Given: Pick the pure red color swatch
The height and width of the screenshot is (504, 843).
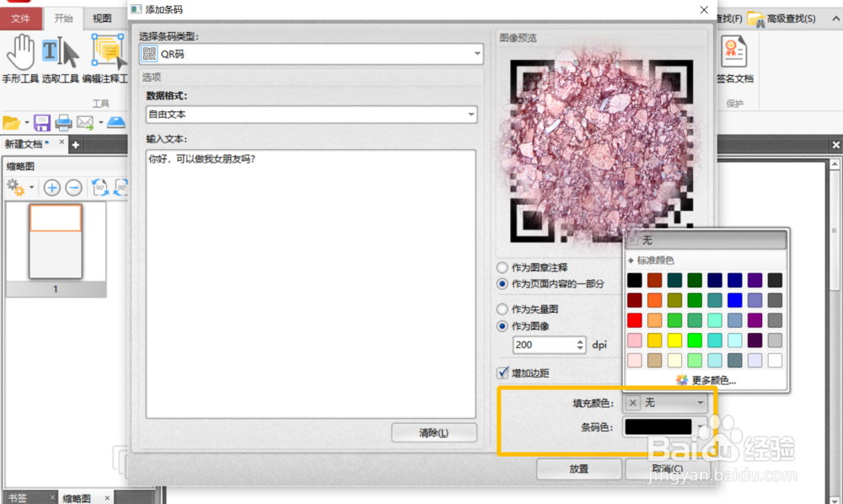Looking at the screenshot, I should [635, 320].
